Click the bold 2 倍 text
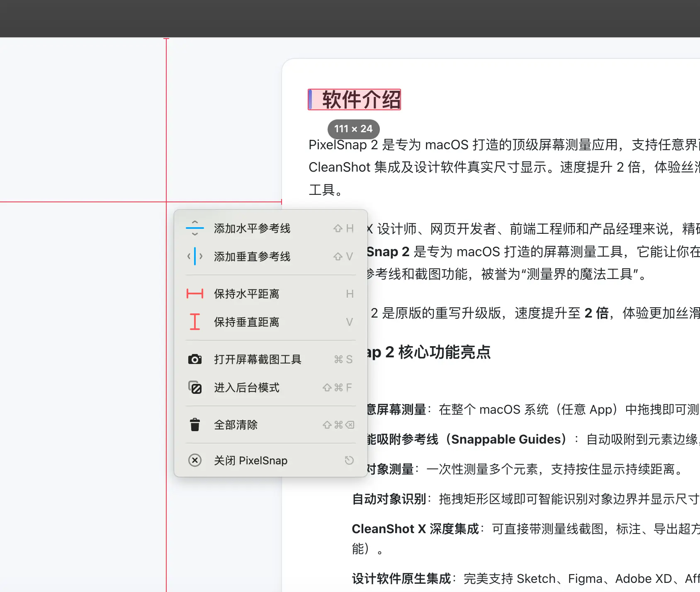The image size is (700, 592). pos(596,313)
